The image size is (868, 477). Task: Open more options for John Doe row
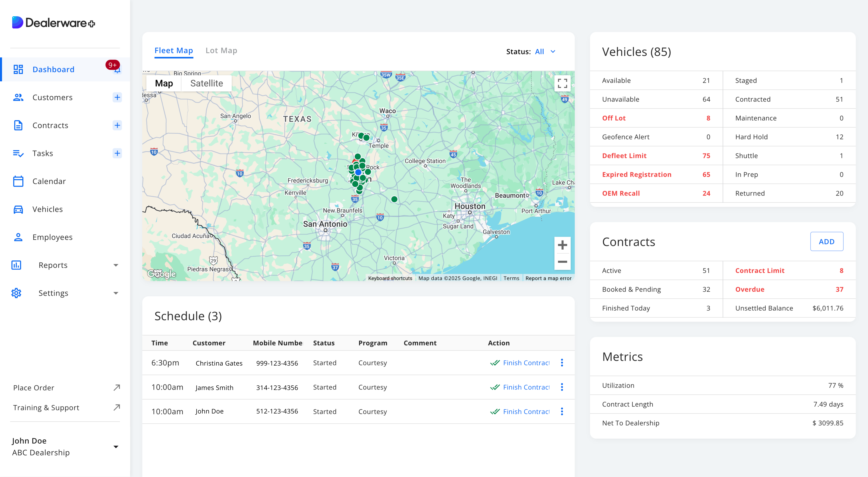pyautogui.click(x=562, y=411)
